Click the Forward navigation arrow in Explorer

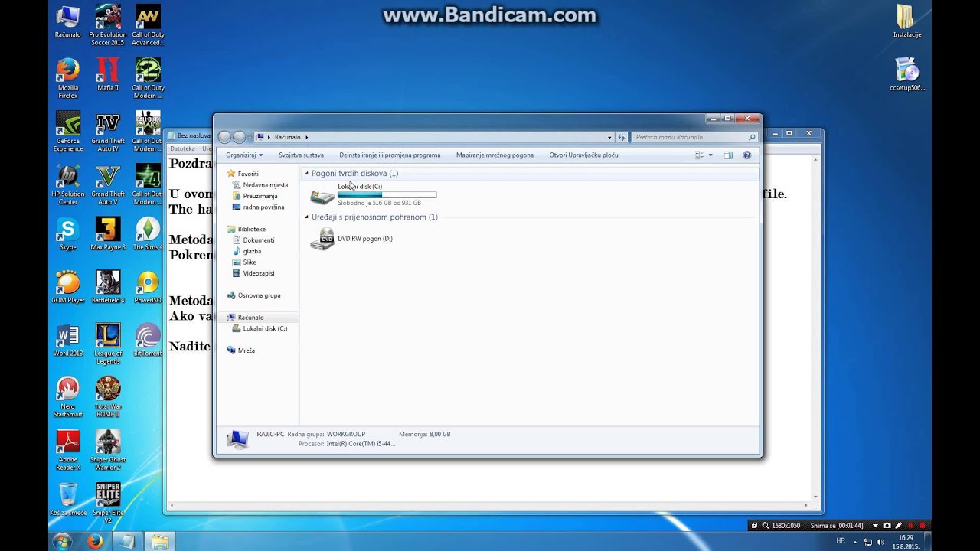click(x=239, y=137)
